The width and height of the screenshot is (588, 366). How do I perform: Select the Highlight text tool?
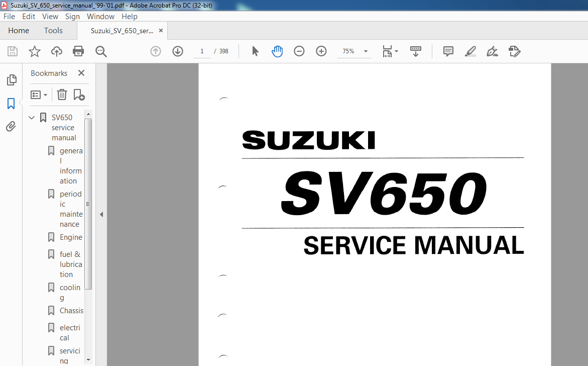(x=471, y=51)
